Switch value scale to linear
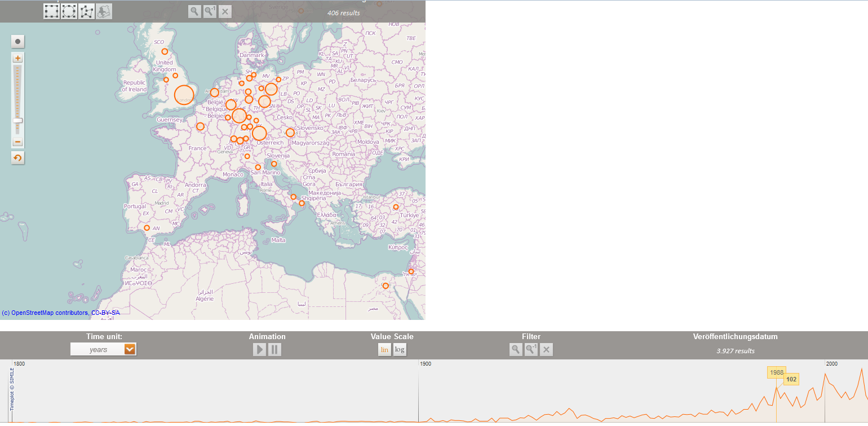This screenshot has width=868, height=426. click(x=384, y=350)
